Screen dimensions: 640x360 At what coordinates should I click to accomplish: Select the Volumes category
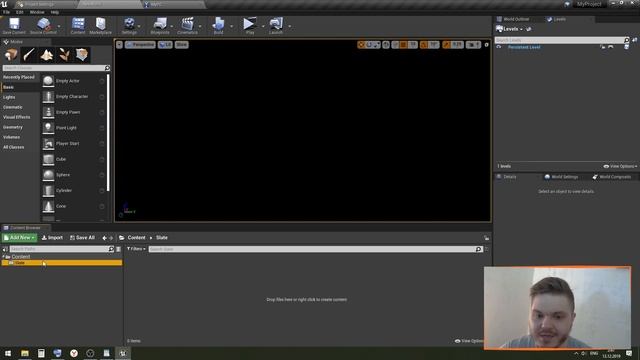19,137
